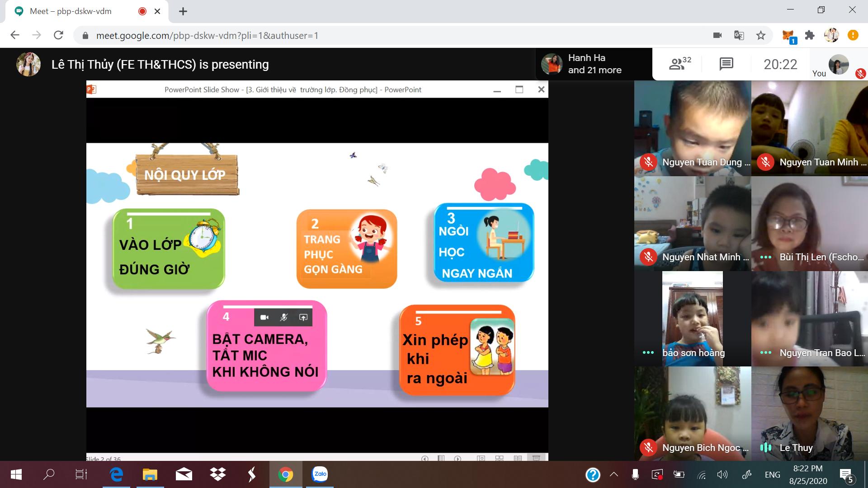Open taskbar clock showing 8:22 PM
The height and width of the screenshot is (488, 868).
tap(808, 474)
